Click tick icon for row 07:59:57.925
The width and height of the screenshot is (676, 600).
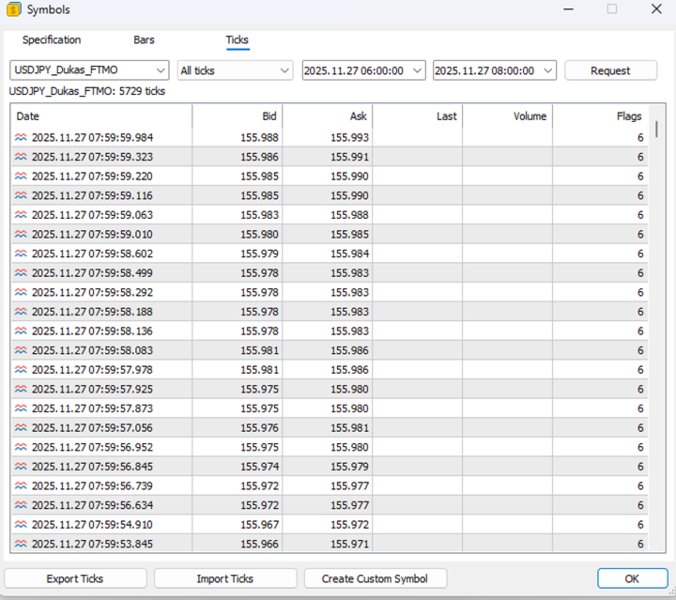(x=21, y=389)
